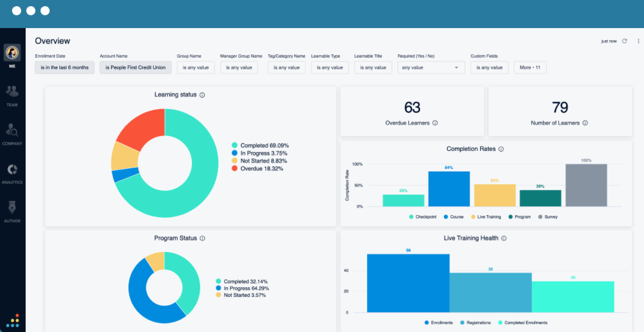Click the colorful dots logo icon
The height and width of the screenshot is (332, 644).
pyautogui.click(x=13, y=321)
